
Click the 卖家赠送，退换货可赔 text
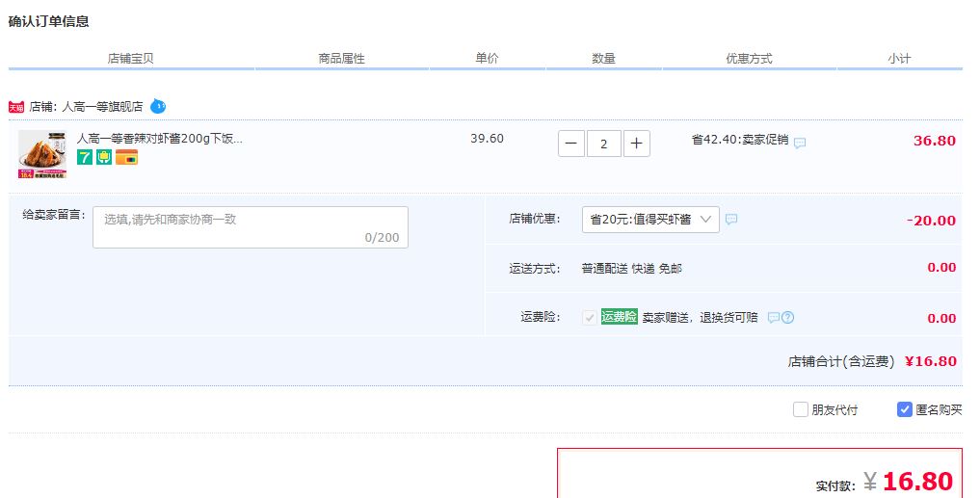[700, 318]
